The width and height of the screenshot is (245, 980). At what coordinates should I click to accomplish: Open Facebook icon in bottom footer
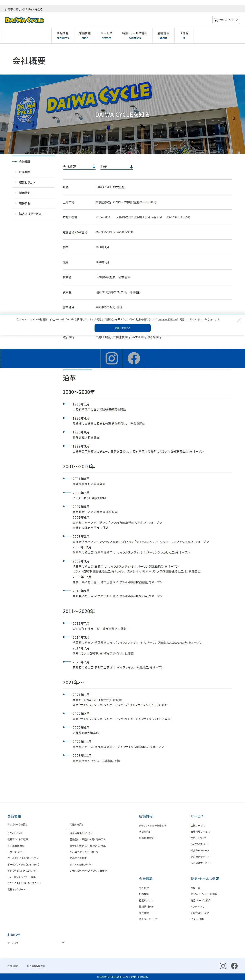[x=234, y=966]
